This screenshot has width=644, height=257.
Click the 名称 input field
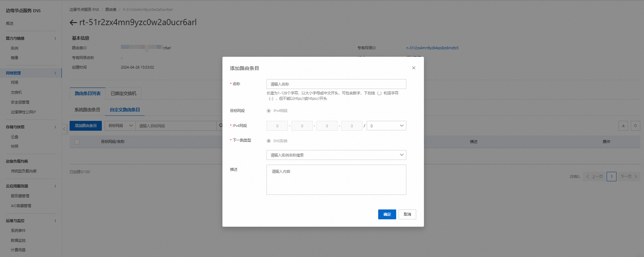tap(336, 84)
